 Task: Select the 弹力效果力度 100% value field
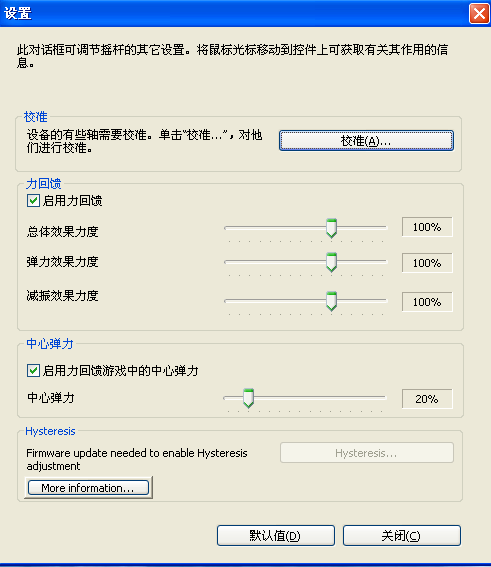coord(427,263)
